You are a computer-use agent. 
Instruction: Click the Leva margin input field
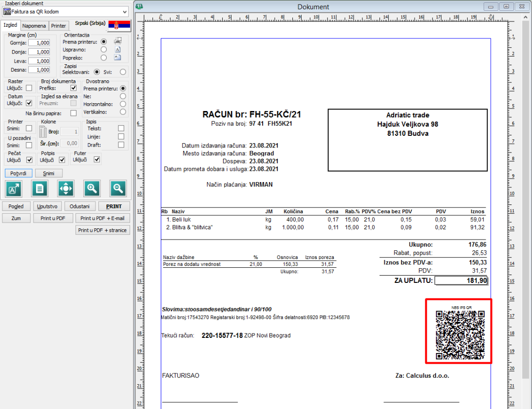pyautogui.click(x=39, y=61)
